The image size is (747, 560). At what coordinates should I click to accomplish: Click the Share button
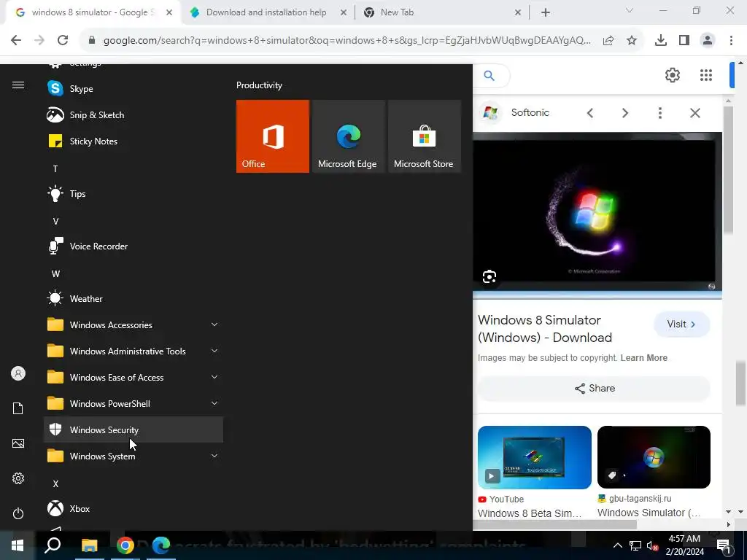point(594,388)
